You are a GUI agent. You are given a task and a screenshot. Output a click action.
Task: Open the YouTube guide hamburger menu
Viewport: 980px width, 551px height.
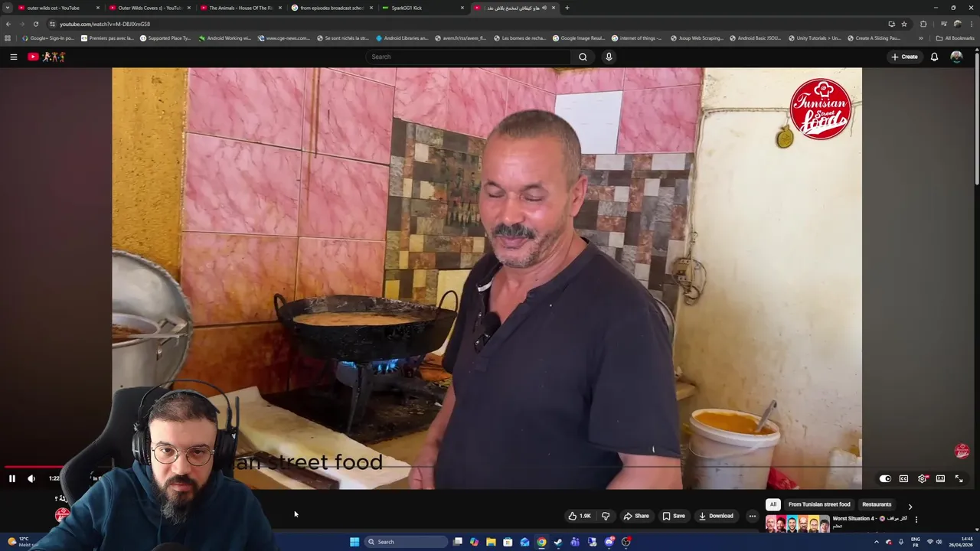pos(13,57)
